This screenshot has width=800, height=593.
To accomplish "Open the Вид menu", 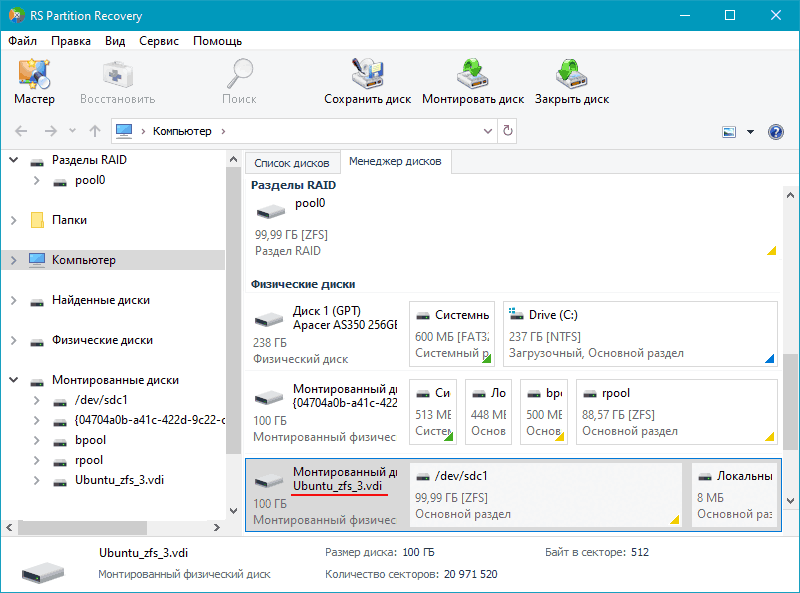I will pos(115,41).
